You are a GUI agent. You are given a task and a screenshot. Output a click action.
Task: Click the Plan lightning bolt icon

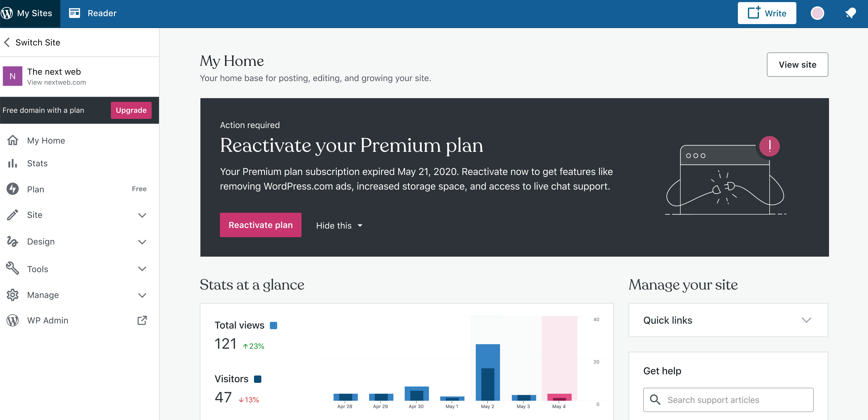coord(12,189)
